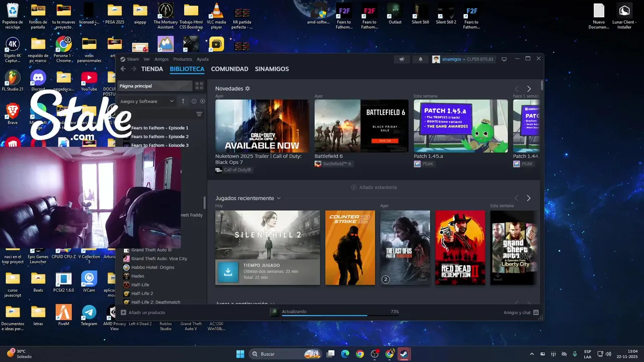Image resolution: width=644 pixels, height=362 pixels.
Task: Open Windows Start menu
Action: 240,354
